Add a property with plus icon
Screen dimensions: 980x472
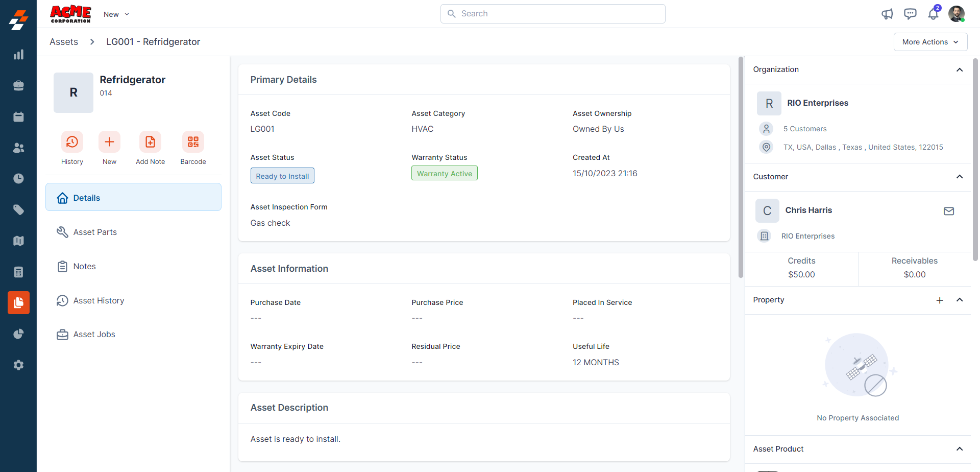940,300
